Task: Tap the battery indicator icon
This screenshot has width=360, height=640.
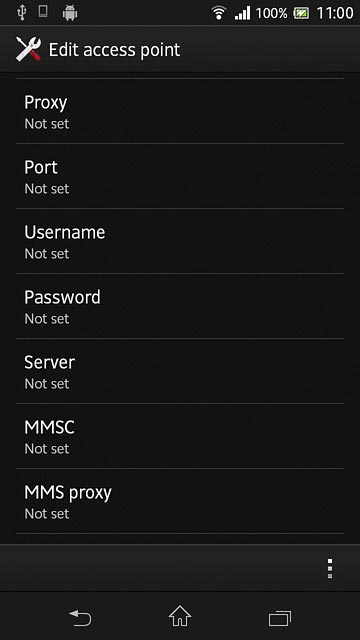Action: [x=301, y=13]
